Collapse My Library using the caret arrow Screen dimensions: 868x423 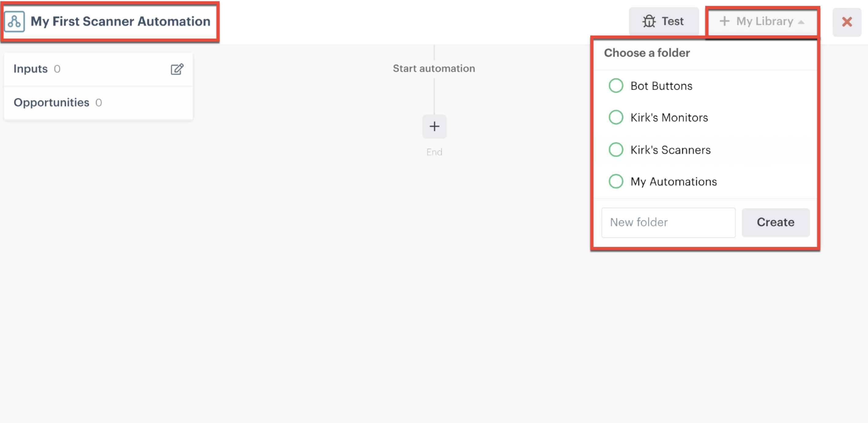point(802,22)
